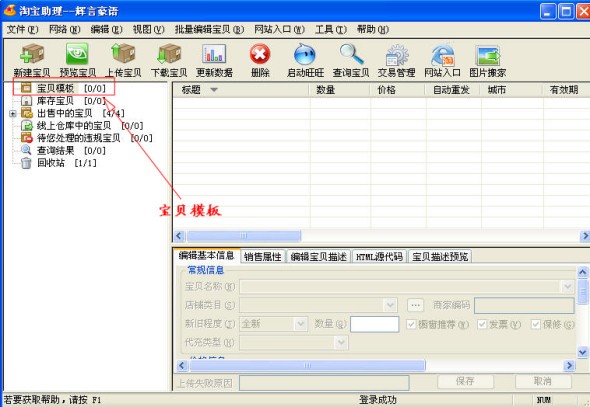590x407 pixels.
Task: Toggle the 发票 checkbox
Action: coord(482,324)
